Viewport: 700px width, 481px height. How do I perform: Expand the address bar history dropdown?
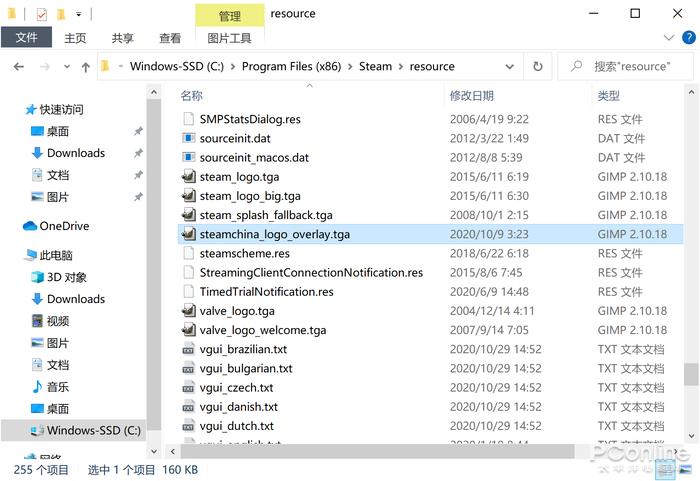(x=510, y=67)
